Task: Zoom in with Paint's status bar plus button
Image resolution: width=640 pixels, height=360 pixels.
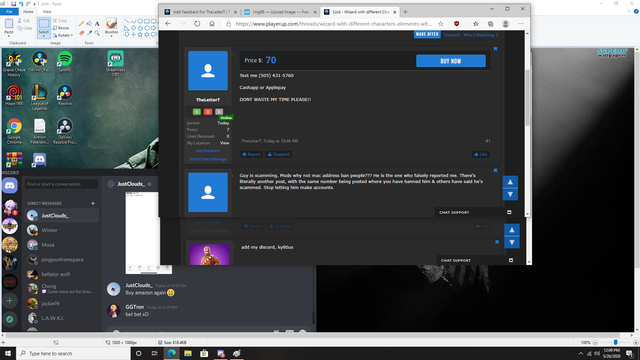Action: pyautogui.click(x=636, y=342)
